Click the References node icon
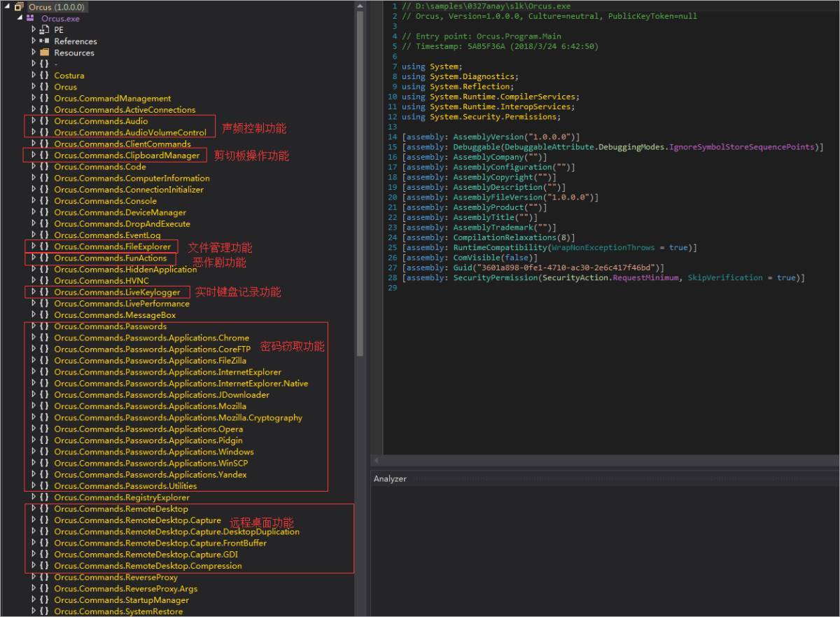The width and height of the screenshot is (840, 617). [x=45, y=41]
